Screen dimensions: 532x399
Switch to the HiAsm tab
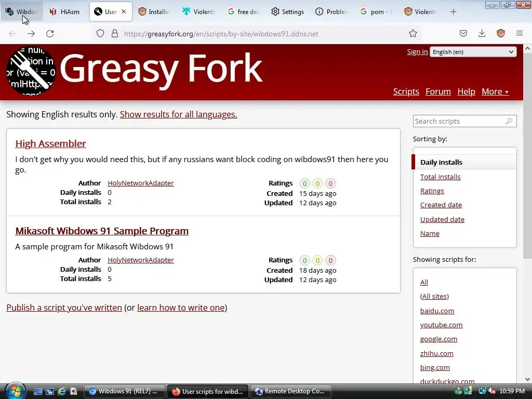point(65,12)
